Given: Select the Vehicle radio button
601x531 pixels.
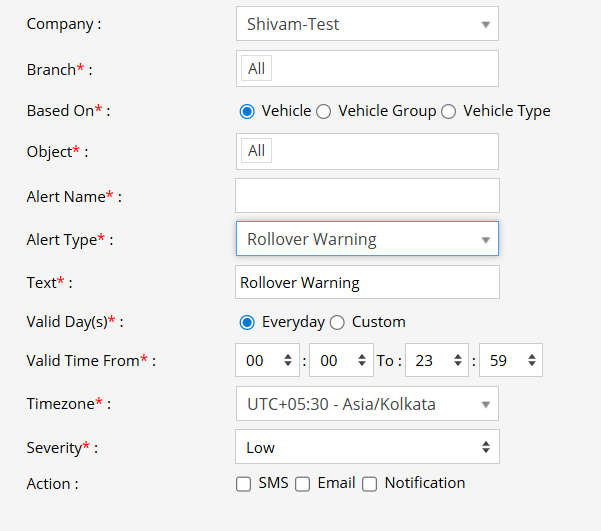Looking at the screenshot, I should click(x=247, y=111).
